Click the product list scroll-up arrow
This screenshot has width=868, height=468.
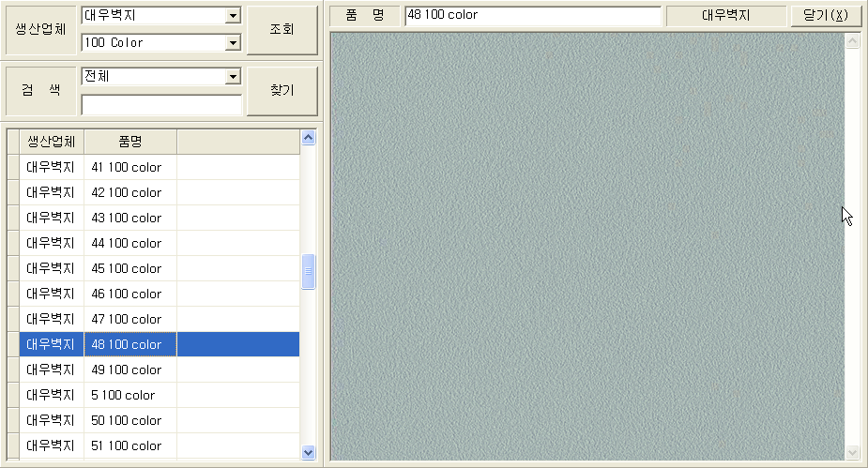309,137
